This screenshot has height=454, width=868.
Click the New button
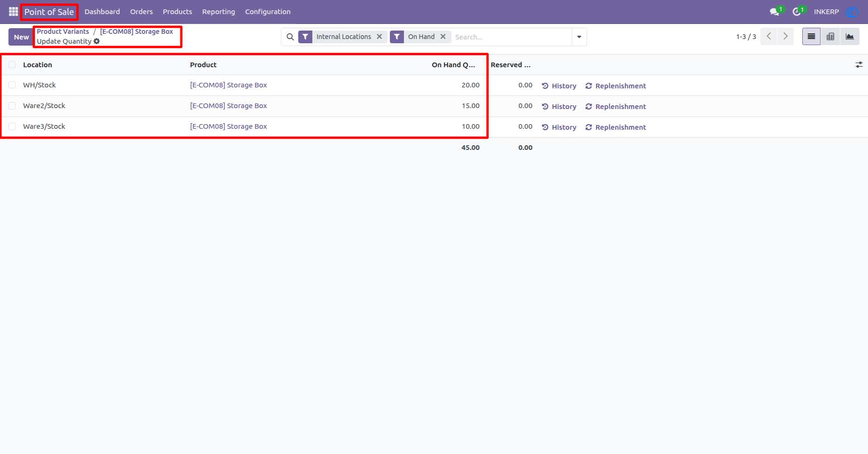click(21, 37)
